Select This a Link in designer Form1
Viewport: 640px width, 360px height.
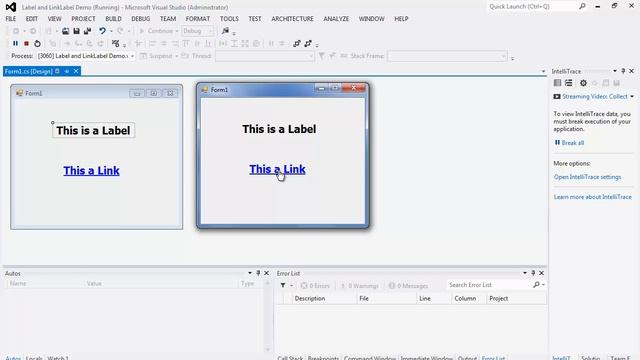(91, 171)
